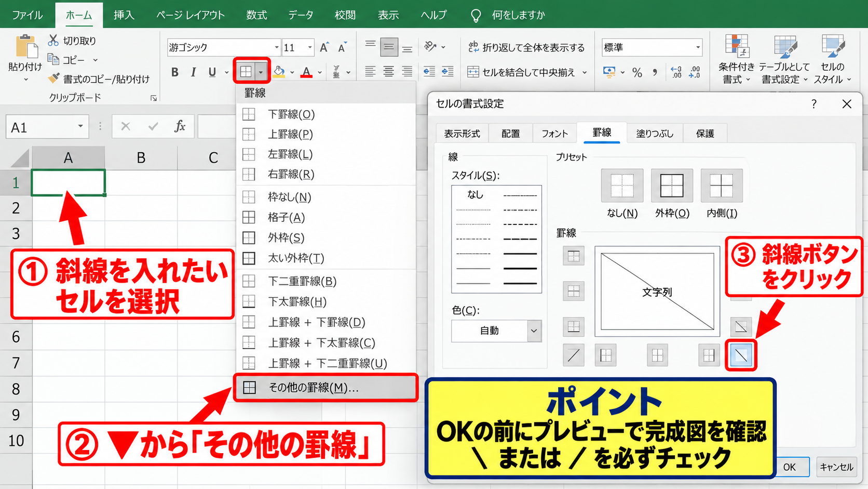Open cell styles セルのスタイル
The width and height of the screenshot is (868, 489).
tap(833, 59)
